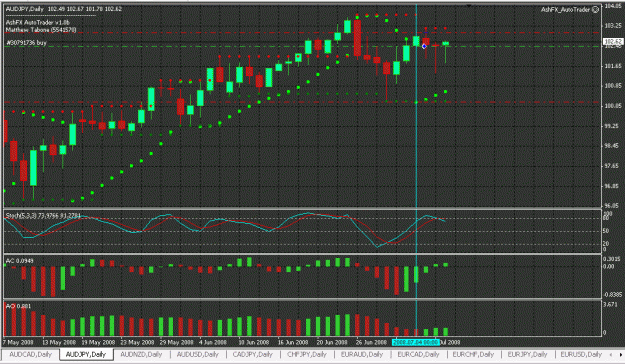Click the Stochastic scale level 50
Image resolution: width=625 pixels, height=364 pixels.
(x=606, y=231)
